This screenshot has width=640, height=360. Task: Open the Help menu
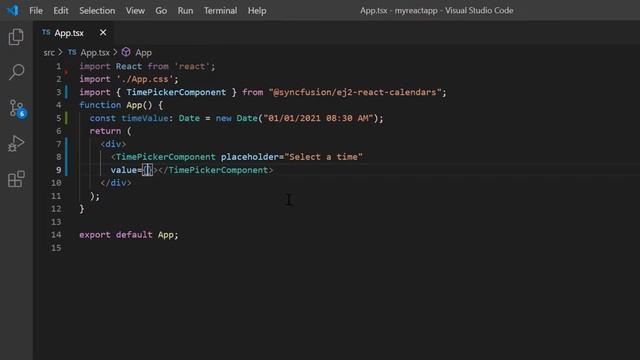pyautogui.click(x=257, y=11)
